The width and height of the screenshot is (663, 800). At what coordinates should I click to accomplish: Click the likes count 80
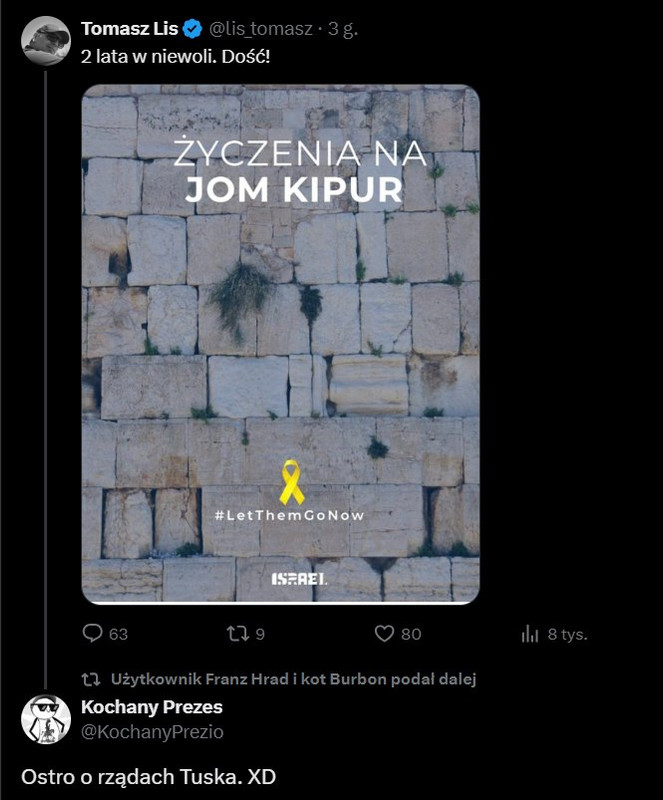click(411, 634)
